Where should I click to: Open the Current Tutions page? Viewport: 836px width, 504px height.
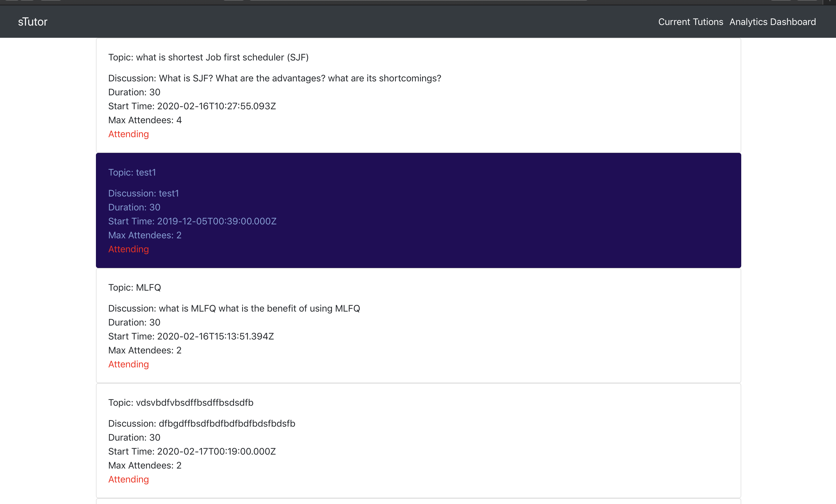coord(690,22)
